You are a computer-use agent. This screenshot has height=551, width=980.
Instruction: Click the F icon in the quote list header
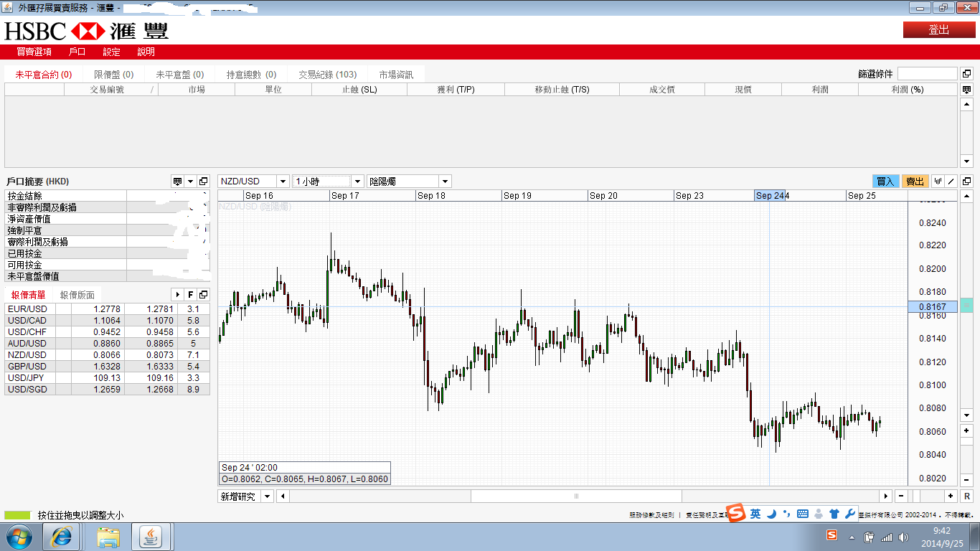coord(191,294)
